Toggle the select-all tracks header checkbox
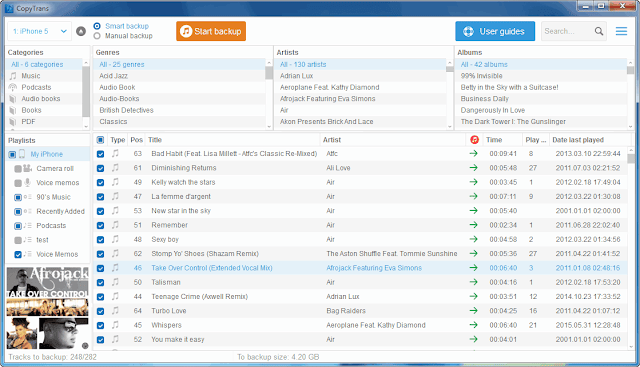640x367 pixels. 100,140
